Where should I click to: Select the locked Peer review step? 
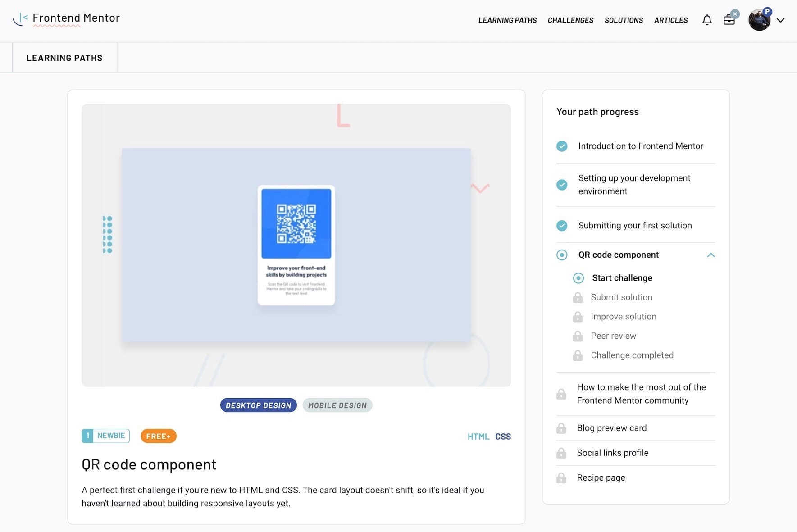point(613,336)
